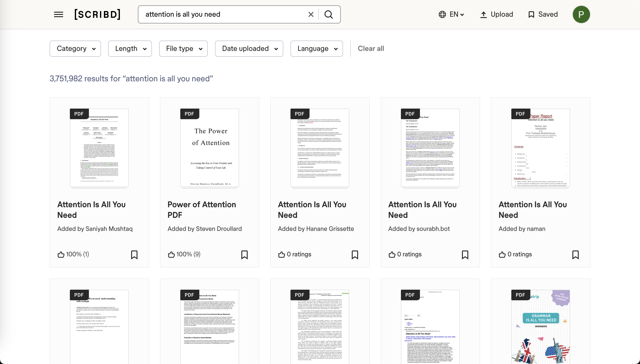
Task: Open the Saved bookmarks page
Action: tap(543, 14)
